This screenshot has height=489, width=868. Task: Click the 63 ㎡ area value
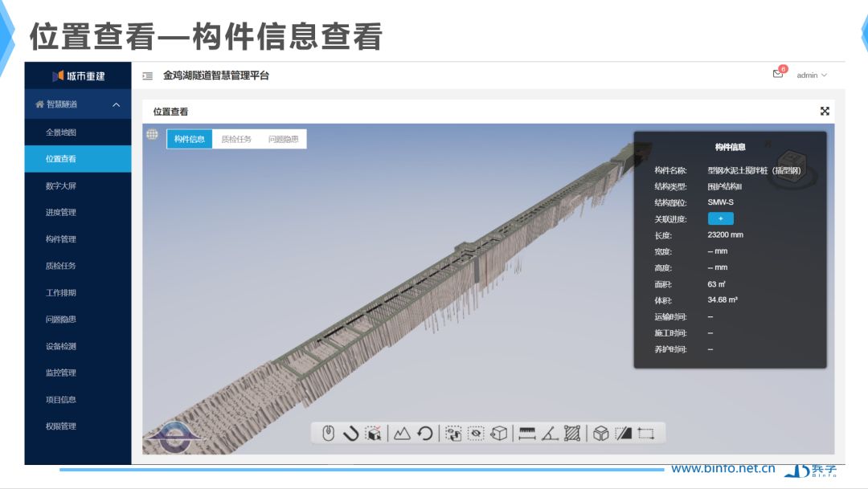(x=716, y=283)
